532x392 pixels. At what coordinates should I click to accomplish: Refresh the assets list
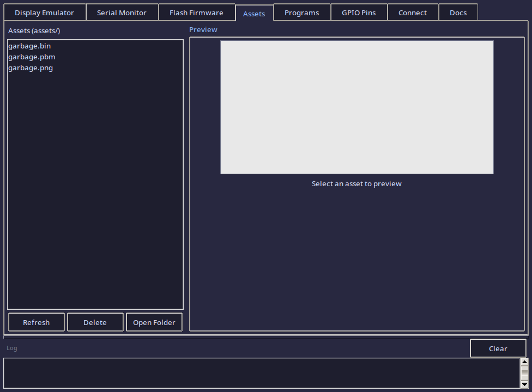[x=36, y=322]
